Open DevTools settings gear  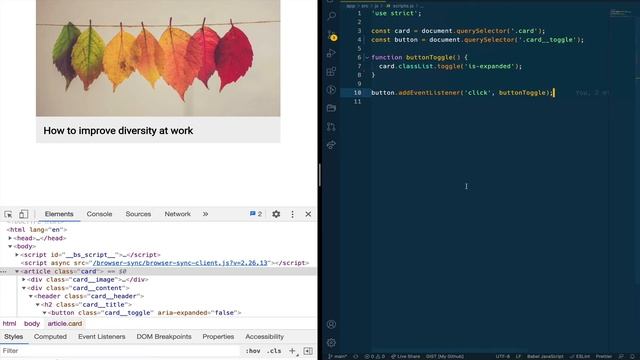pyautogui.click(x=276, y=214)
